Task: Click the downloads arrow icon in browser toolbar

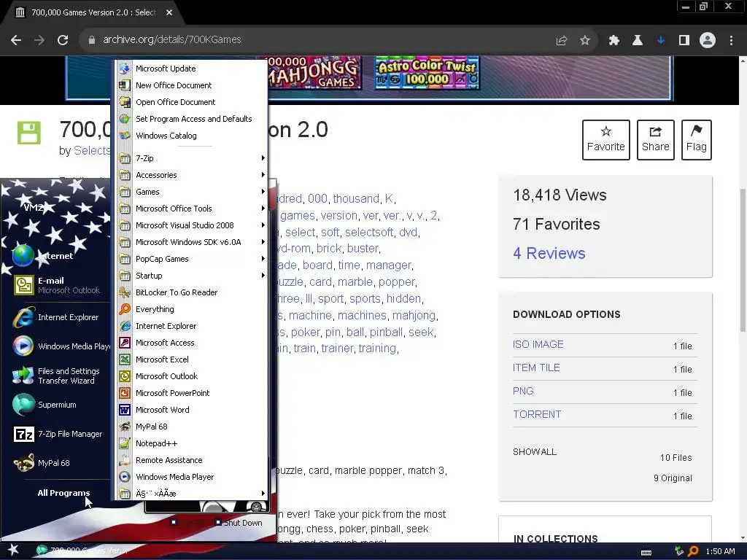Action: [661, 41]
